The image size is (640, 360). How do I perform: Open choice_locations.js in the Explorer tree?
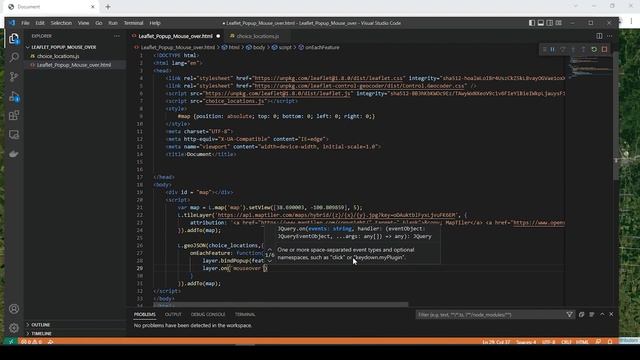(58, 56)
